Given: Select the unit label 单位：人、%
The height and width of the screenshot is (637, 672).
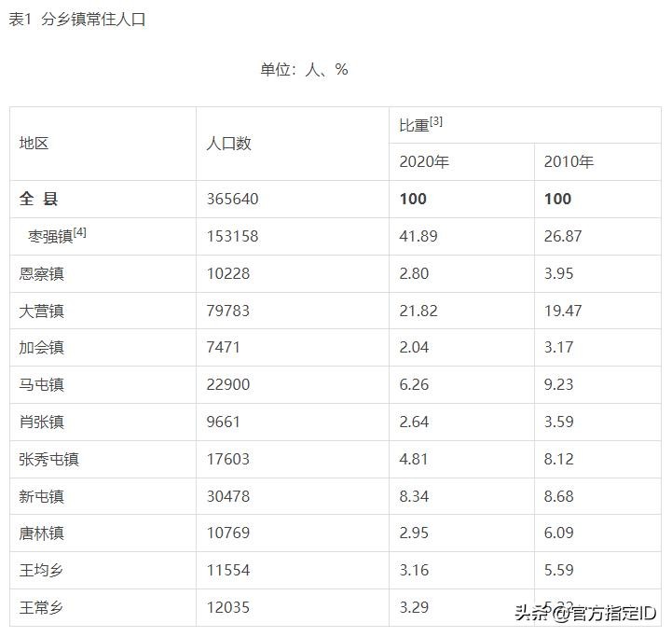Looking at the screenshot, I should click(x=304, y=70).
